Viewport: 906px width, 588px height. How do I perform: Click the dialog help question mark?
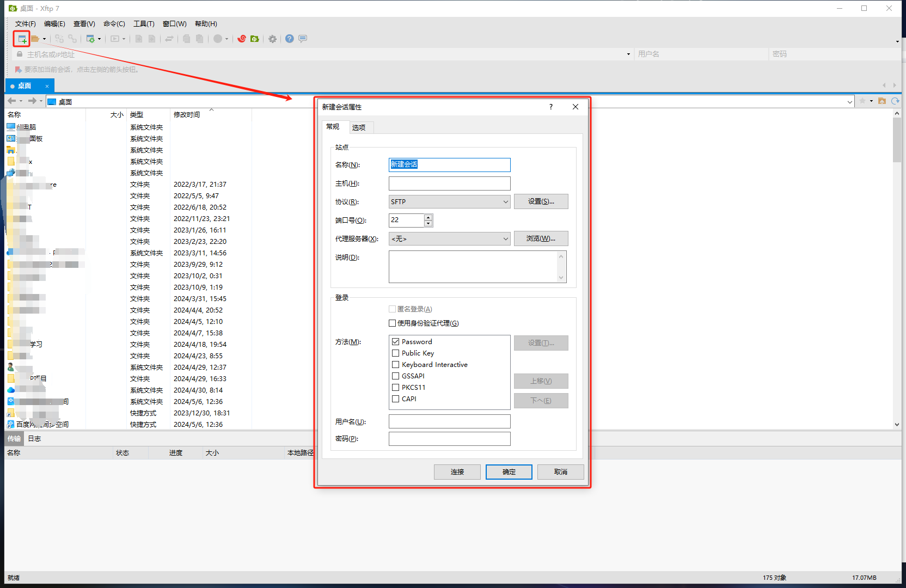pos(551,107)
